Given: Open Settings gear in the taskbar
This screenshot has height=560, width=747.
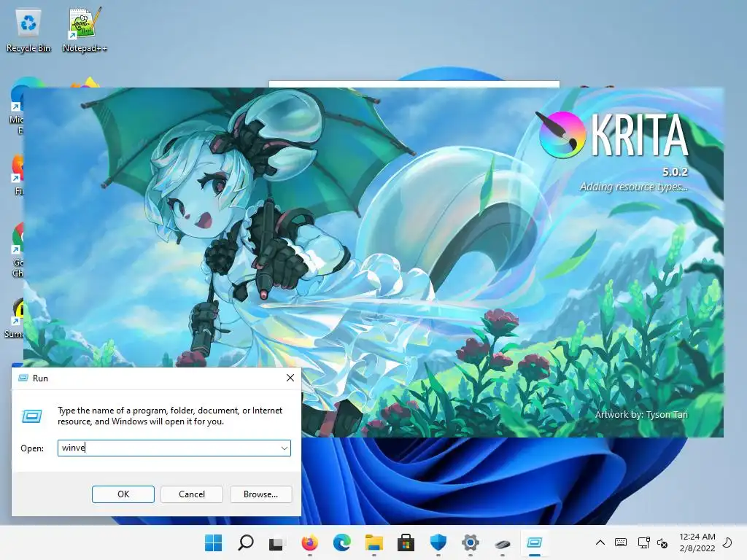Looking at the screenshot, I should (x=471, y=542).
